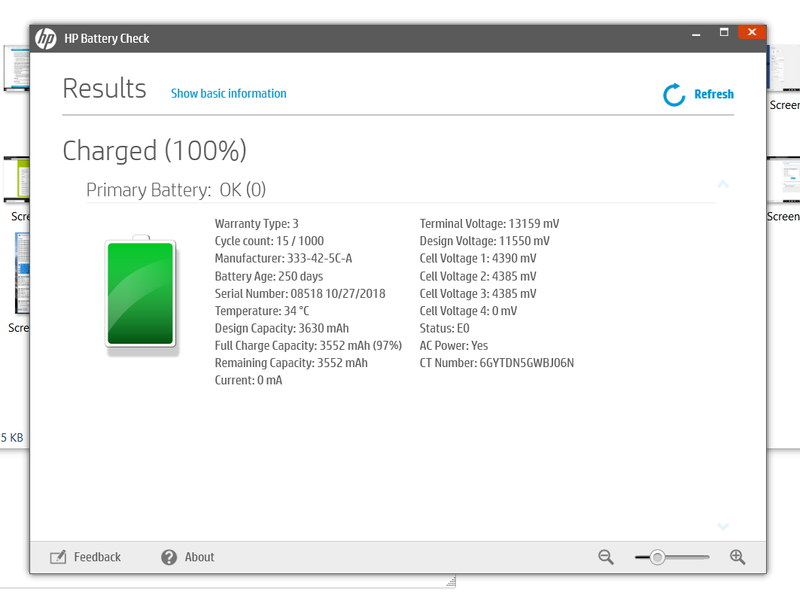
Task: Maximize the HP Battery Check window
Action: tap(724, 33)
